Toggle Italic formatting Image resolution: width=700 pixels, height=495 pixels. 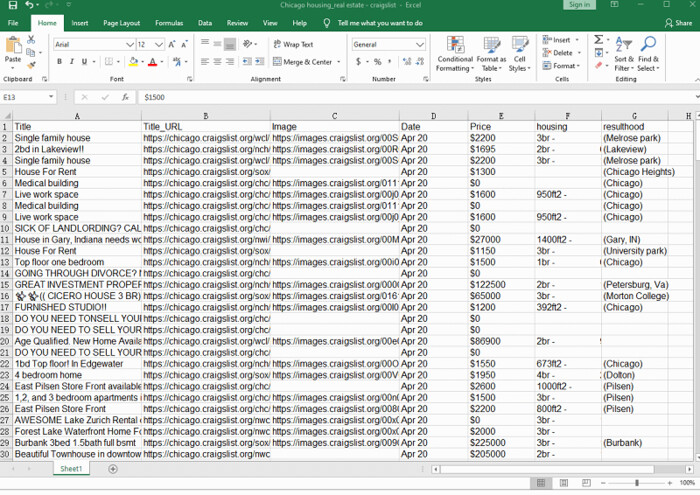(71, 62)
